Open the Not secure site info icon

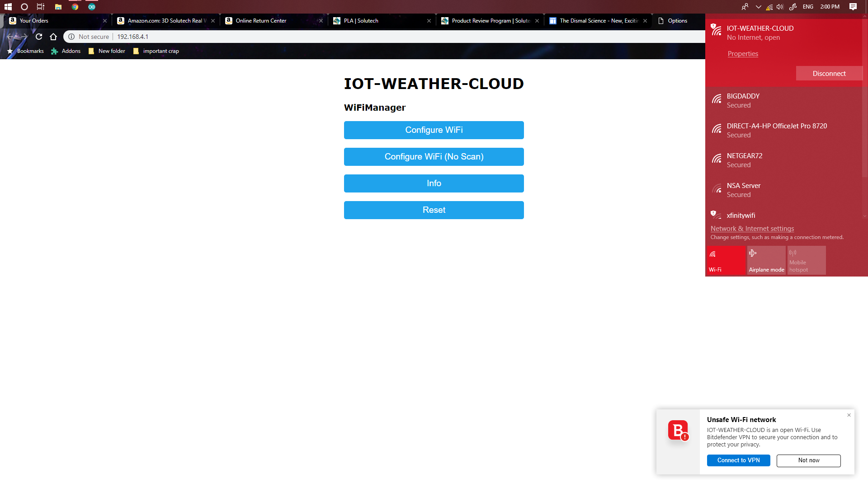tap(71, 37)
